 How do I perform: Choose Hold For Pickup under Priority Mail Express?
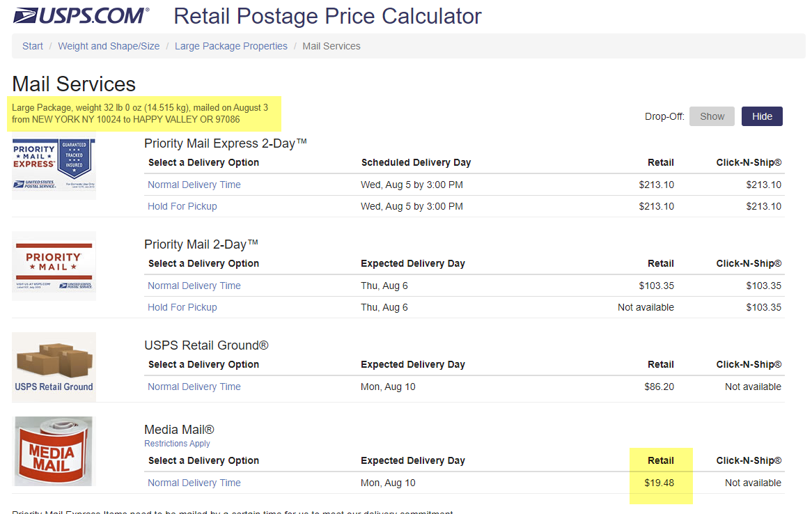[182, 206]
